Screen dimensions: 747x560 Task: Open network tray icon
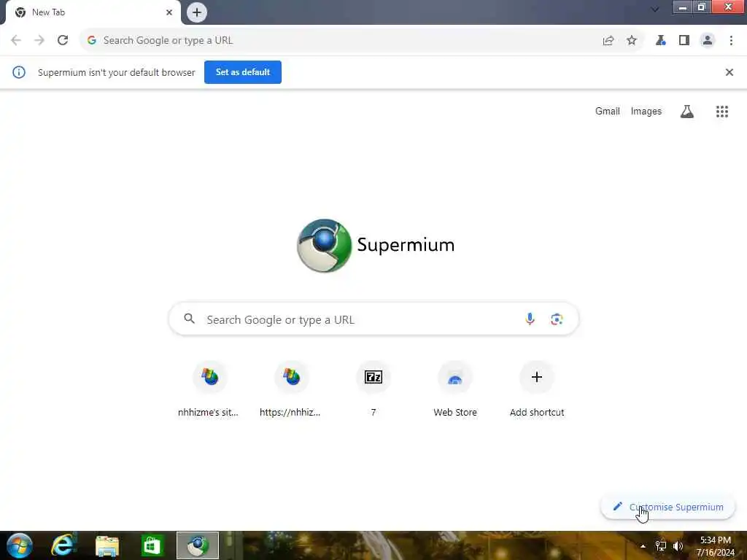click(661, 545)
